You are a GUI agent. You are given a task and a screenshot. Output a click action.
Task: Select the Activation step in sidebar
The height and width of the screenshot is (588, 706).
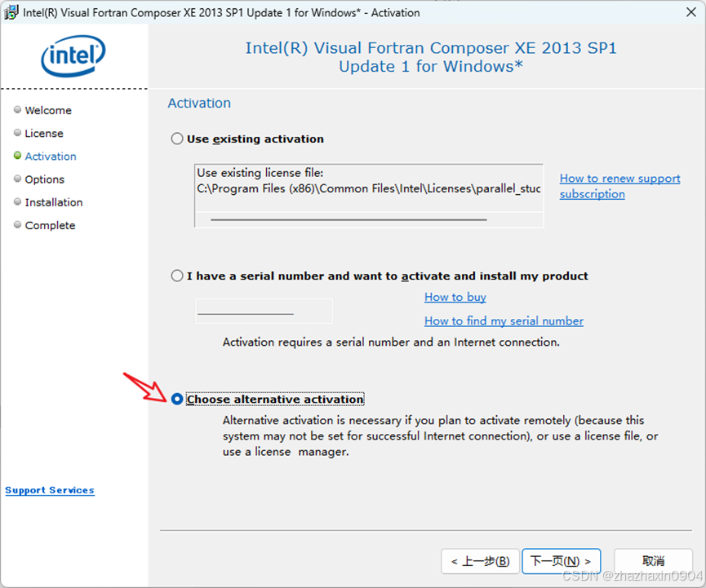pyautogui.click(x=51, y=156)
